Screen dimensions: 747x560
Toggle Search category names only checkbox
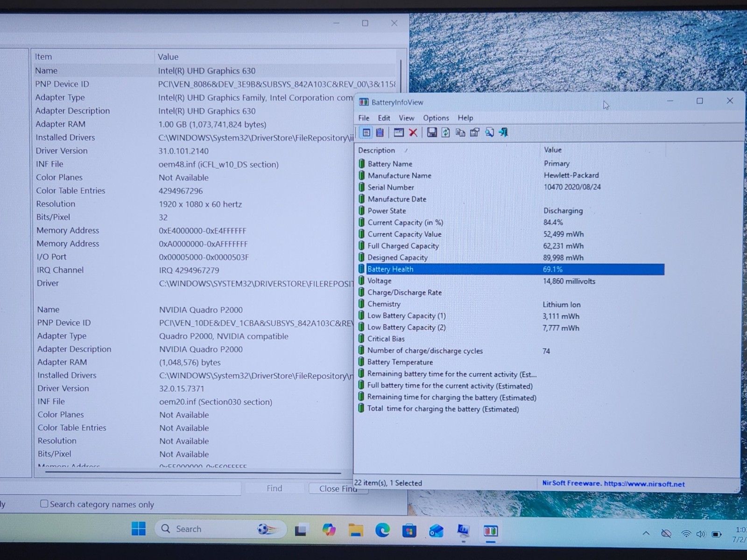(x=44, y=504)
